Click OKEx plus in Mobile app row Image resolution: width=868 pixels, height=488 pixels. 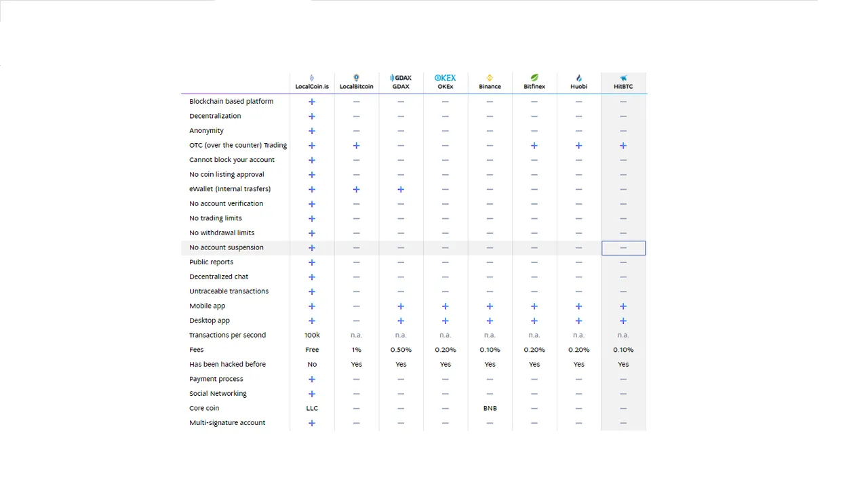[446, 306]
